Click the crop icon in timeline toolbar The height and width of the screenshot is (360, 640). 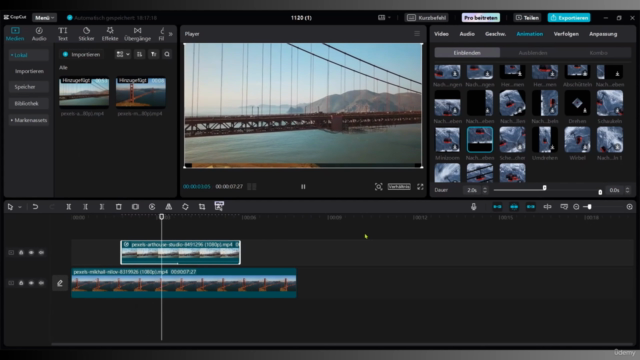point(202,207)
